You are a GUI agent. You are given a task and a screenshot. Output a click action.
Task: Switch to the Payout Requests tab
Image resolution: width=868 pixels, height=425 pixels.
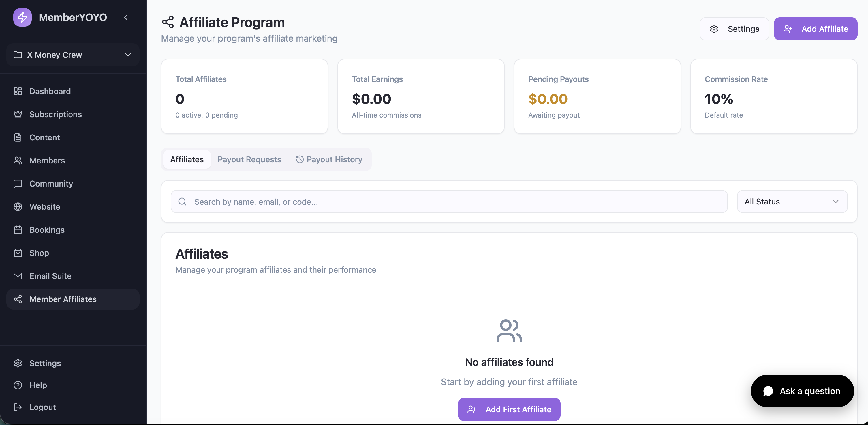[x=249, y=159]
